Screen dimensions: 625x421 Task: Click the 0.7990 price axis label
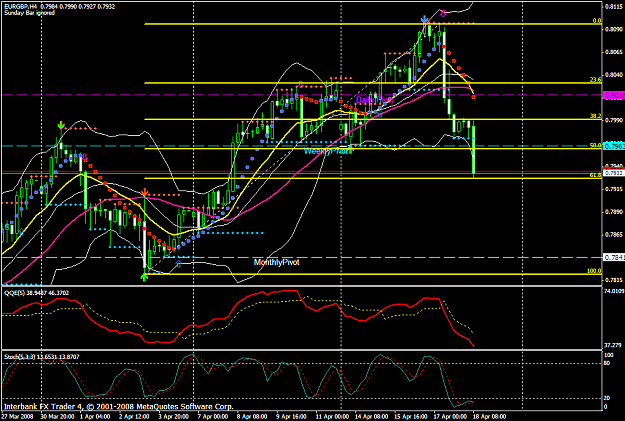click(616, 120)
